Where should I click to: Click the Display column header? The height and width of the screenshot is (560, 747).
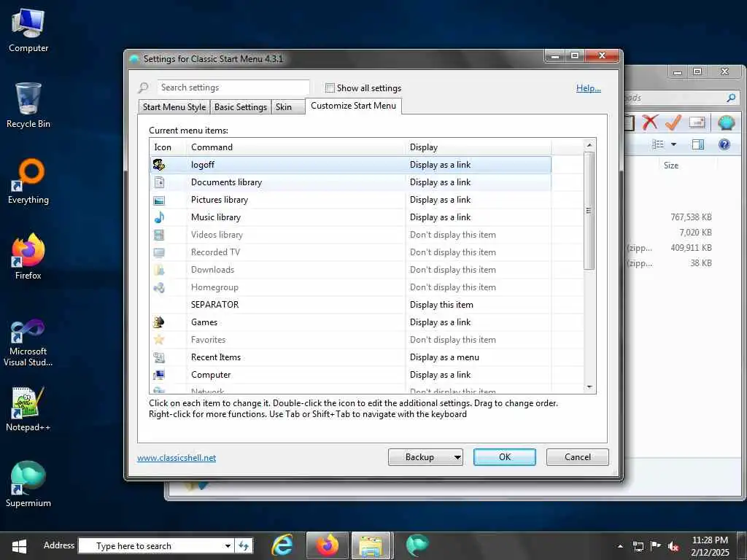479,147
